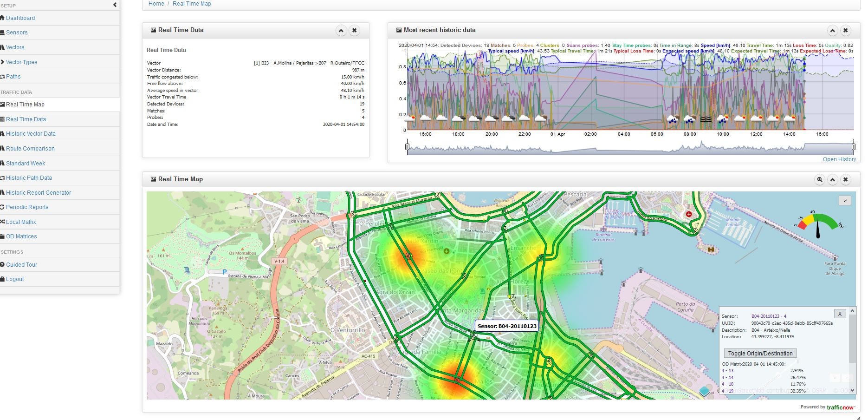Close the Real Time Data panel

point(354,31)
